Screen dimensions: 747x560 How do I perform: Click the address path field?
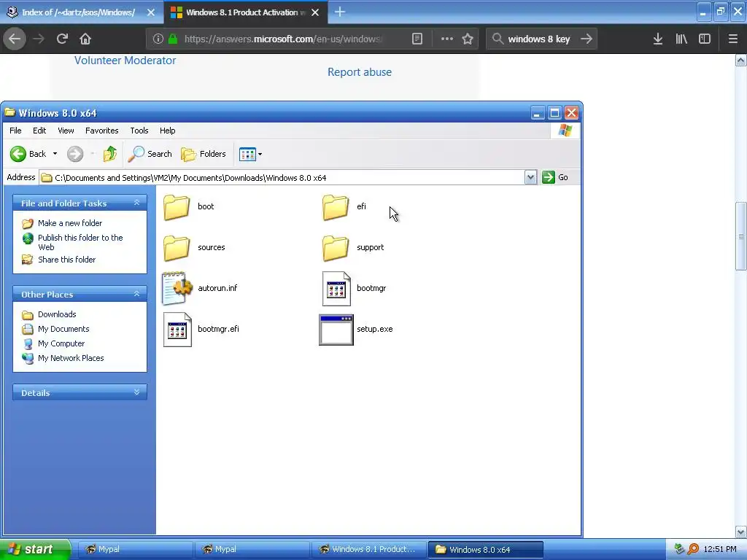click(282, 178)
